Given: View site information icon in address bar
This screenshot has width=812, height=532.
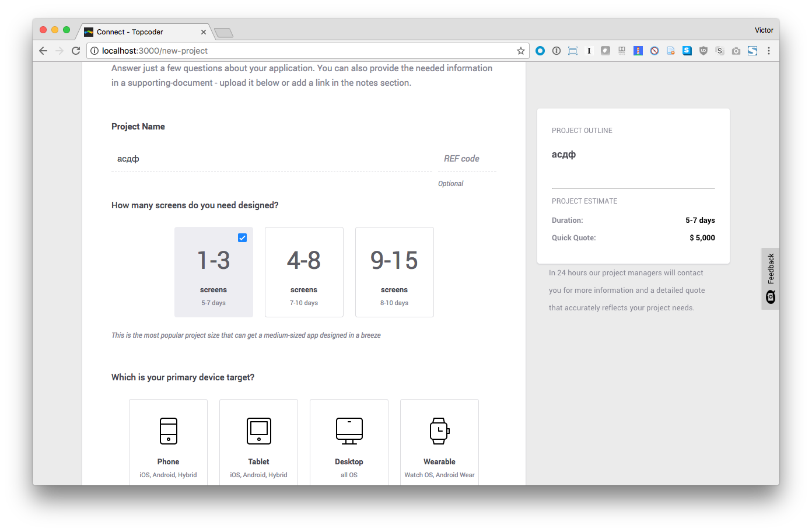Looking at the screenshot, I should (x=94, y=51).
